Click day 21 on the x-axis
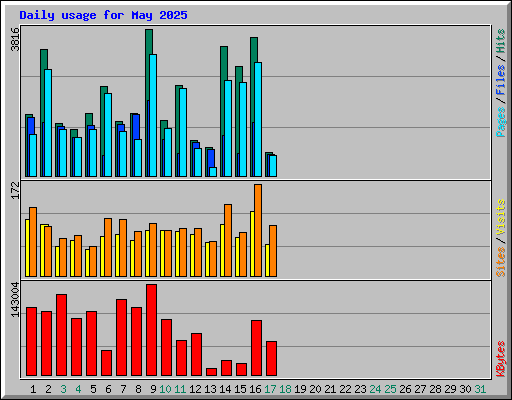This screenshot has height=400, width=512. tap(330, 389)
